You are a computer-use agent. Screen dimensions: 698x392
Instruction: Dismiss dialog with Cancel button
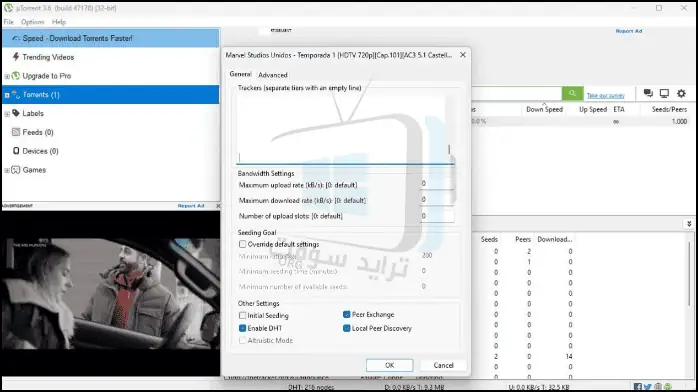coord(443,365)
